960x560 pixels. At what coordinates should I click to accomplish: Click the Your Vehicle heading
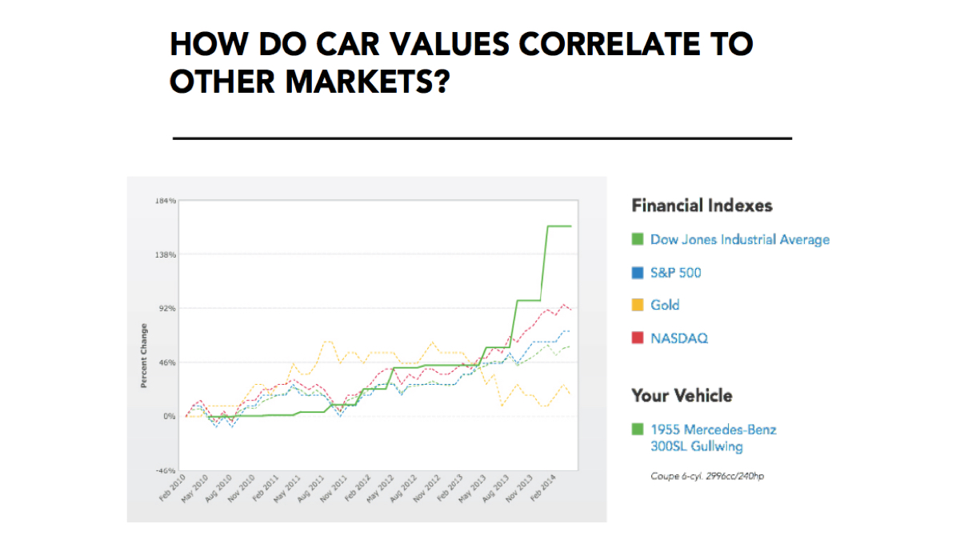681,395
